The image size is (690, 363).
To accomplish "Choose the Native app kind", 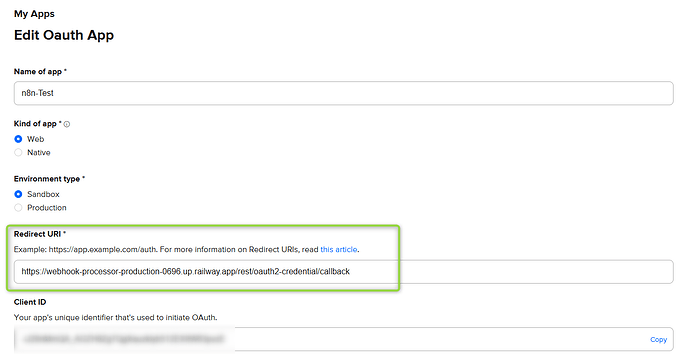I will tap(18, 153).
